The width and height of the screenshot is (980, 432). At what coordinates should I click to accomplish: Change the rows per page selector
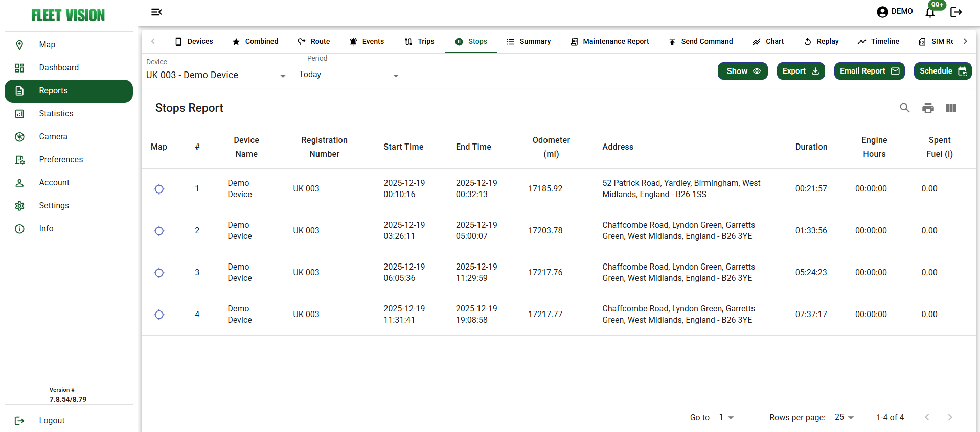pos(845,417)
